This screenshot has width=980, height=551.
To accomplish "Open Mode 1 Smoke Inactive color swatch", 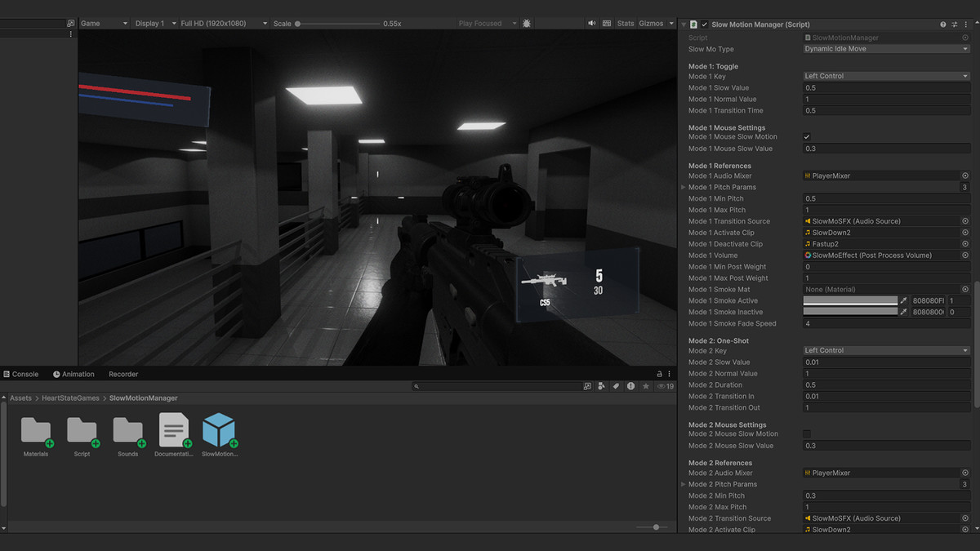I will [x=850, y=312].
